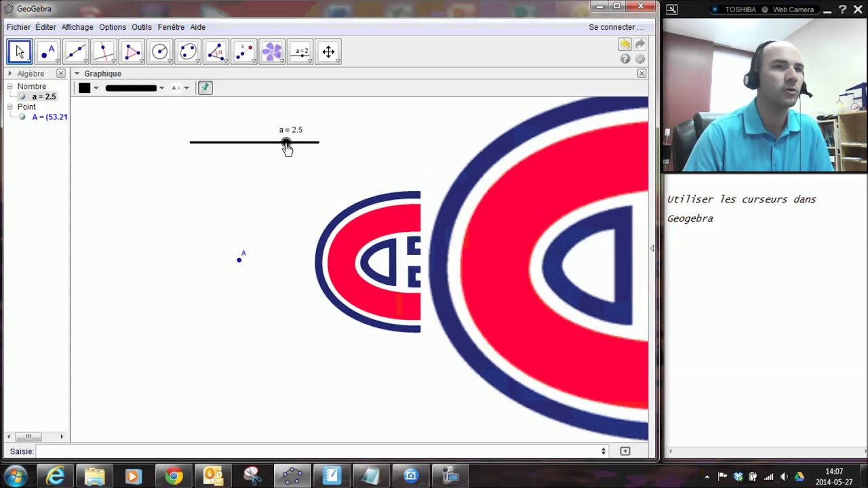
Task: Open the Fenêtre menu
Action: (x=171, y=27)
